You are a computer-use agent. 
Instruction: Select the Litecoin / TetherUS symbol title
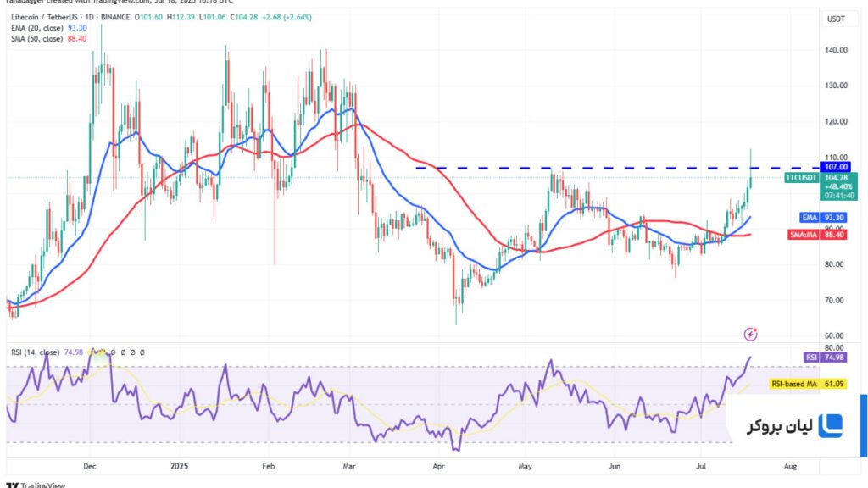(x=44, y=17)
